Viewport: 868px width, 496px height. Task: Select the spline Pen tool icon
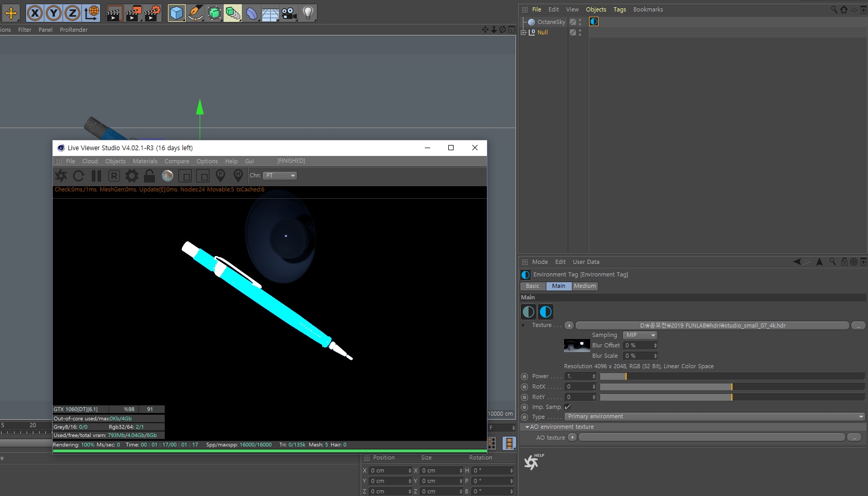pos(195,13)
